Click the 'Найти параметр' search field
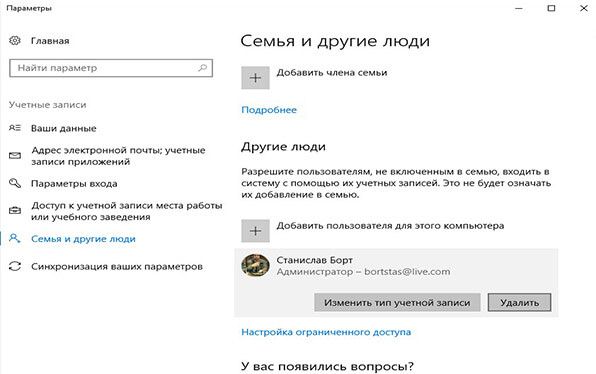The image size is (596, 374). [111, 68]
